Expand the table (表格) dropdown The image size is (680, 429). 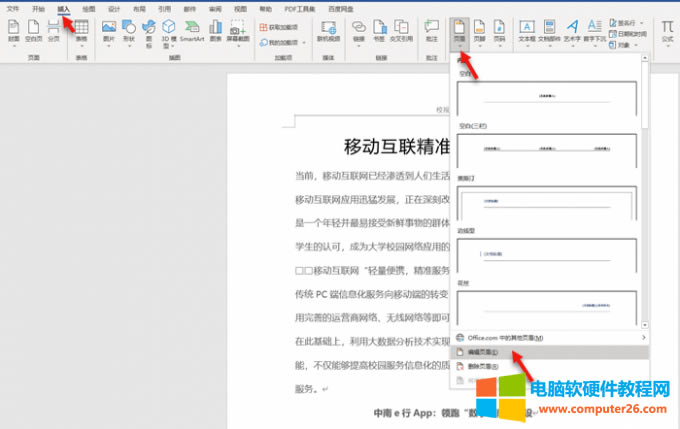[81, 31]
